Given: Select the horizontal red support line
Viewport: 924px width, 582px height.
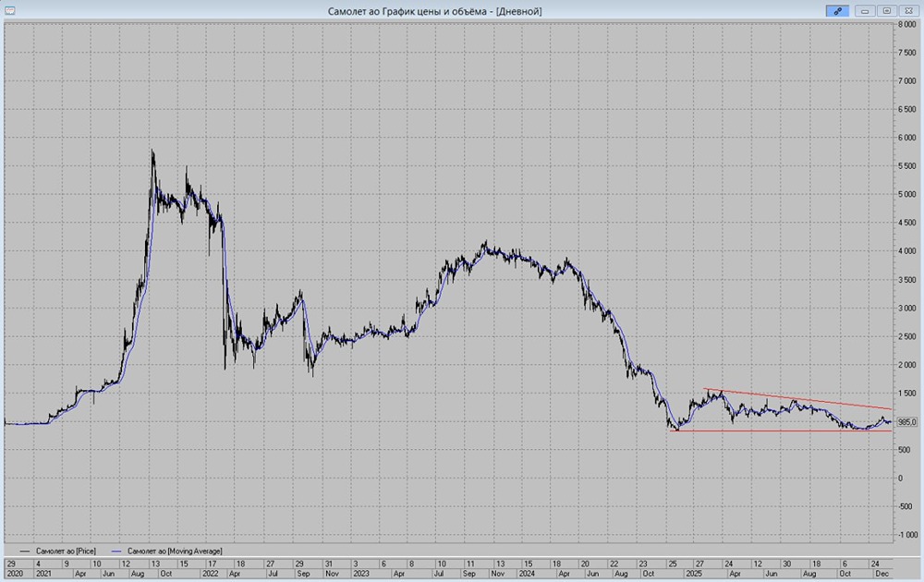Looking at the screenshot, I should pos(782,430).
